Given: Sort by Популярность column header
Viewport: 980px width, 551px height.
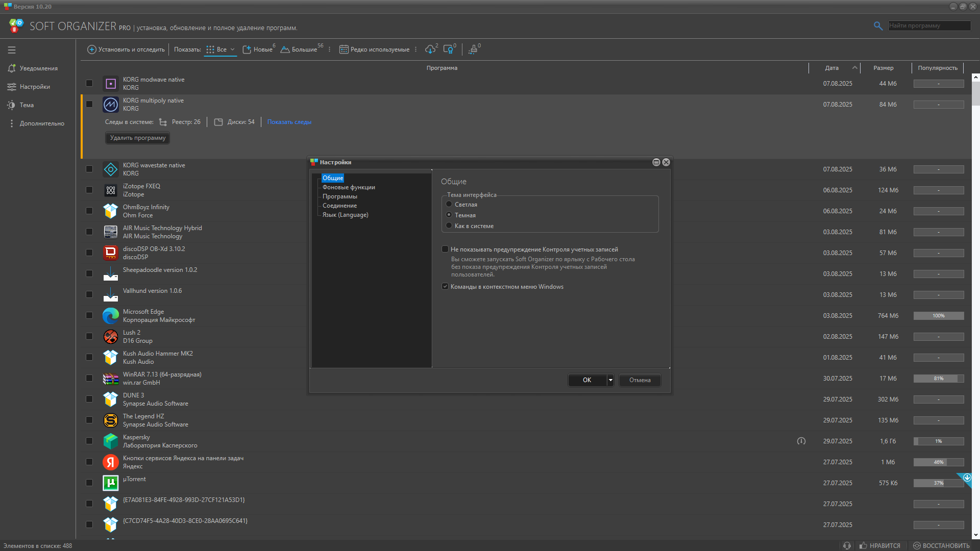Looking at the screenshot, I should click(x=938, y=68).
